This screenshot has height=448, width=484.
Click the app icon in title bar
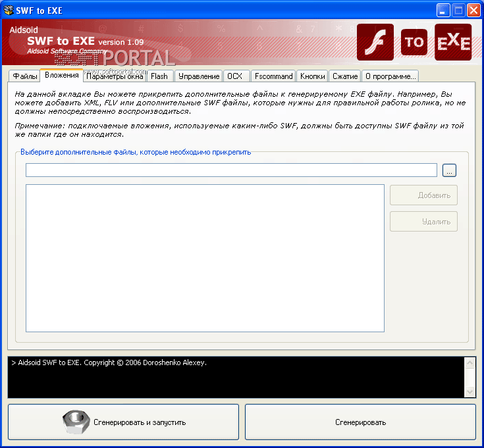pyautogui.click(x=9, y=10)
